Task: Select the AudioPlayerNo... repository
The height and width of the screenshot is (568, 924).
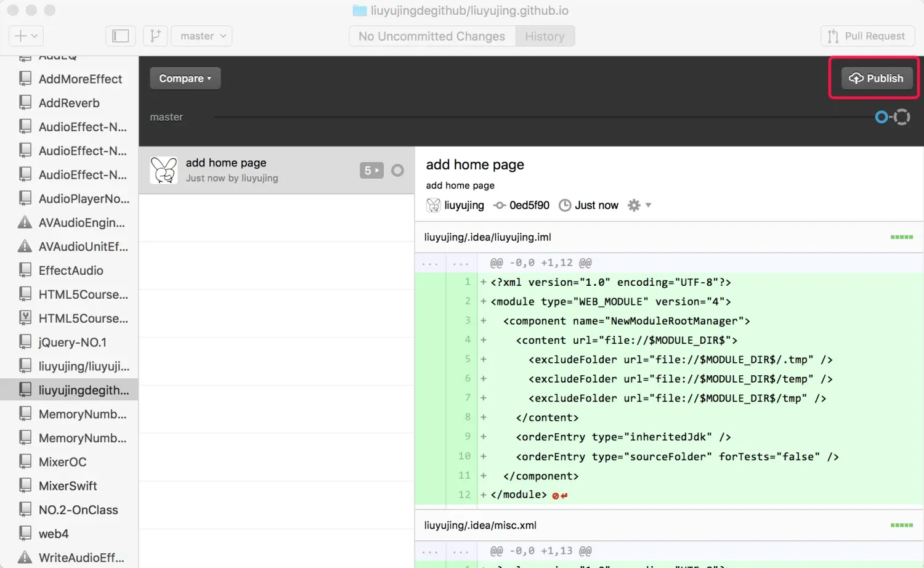Action: coord(69,198)
